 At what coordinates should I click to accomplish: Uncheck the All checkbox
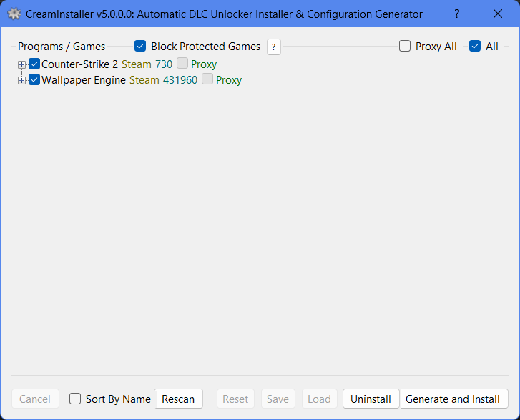click(475, 46)
